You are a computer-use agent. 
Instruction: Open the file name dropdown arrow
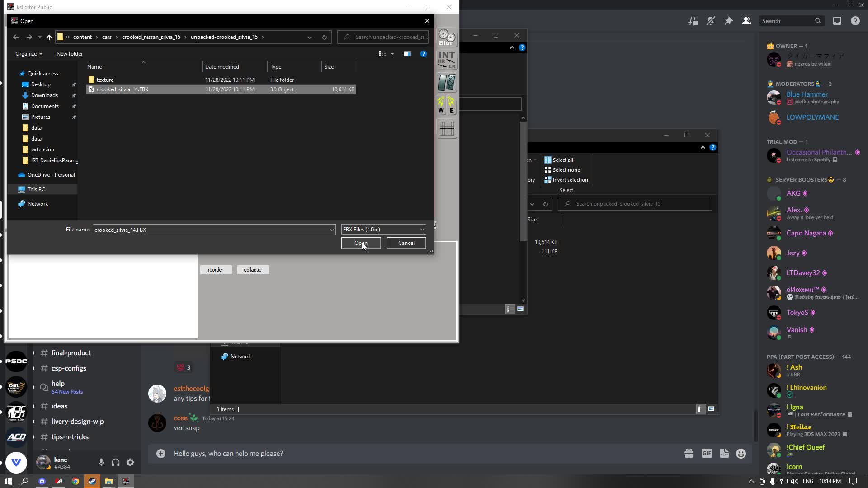(x=332, y=230)
